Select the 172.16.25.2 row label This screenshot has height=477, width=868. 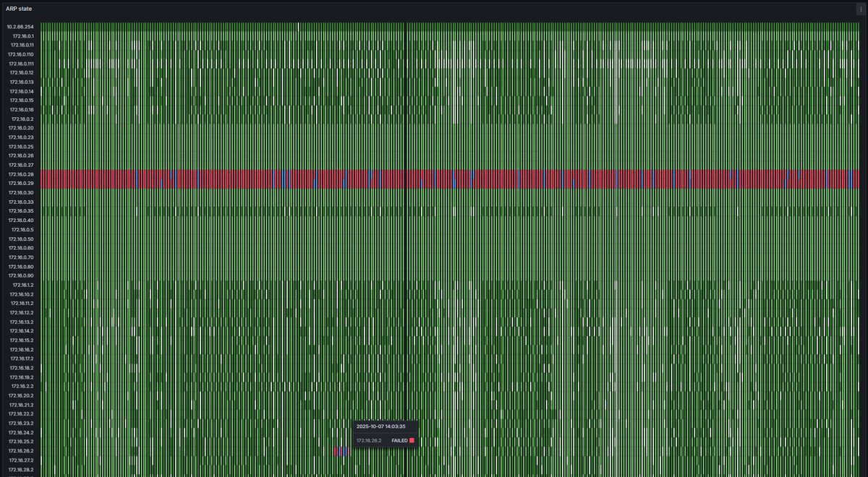coord(22,442)
